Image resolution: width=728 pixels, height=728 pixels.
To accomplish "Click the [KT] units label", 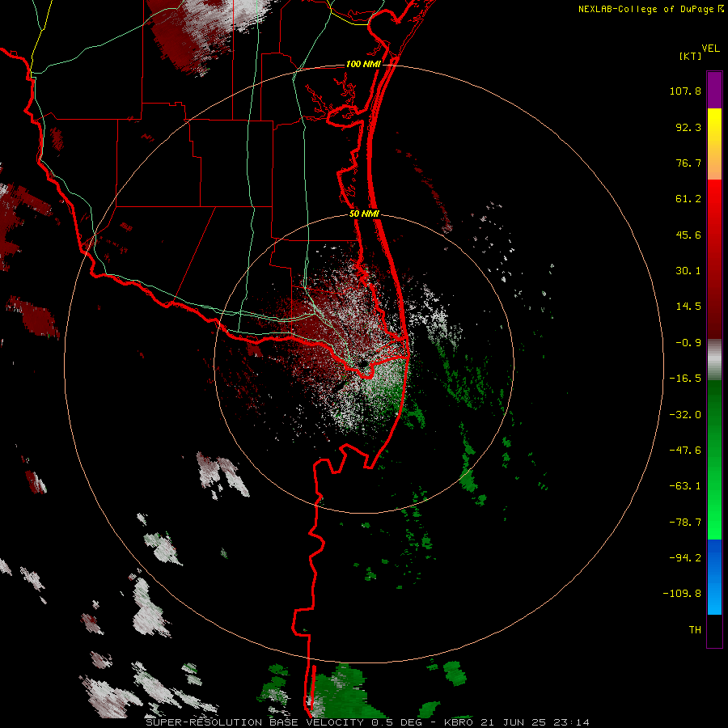I will [690, 56].
